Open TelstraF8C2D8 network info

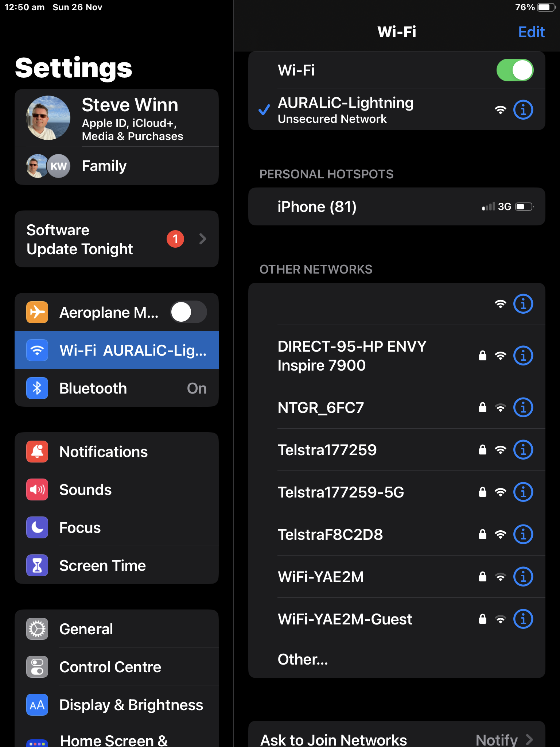point(523,534)
